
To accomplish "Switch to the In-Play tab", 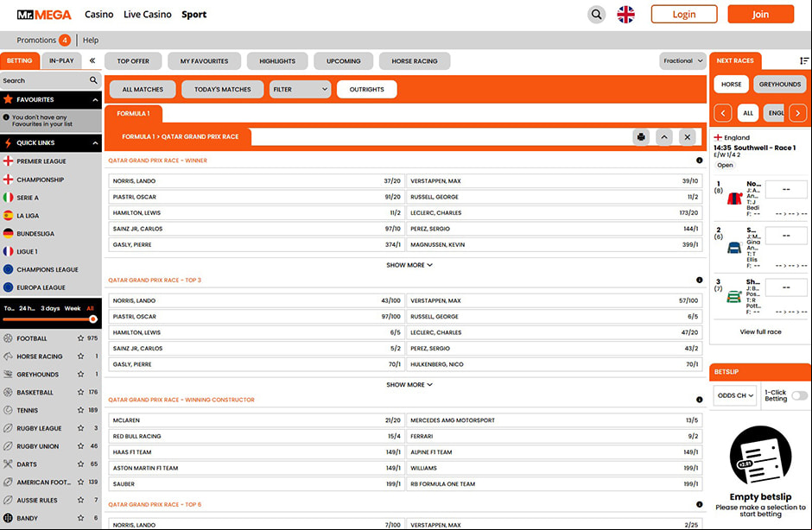I will point(61,60).
